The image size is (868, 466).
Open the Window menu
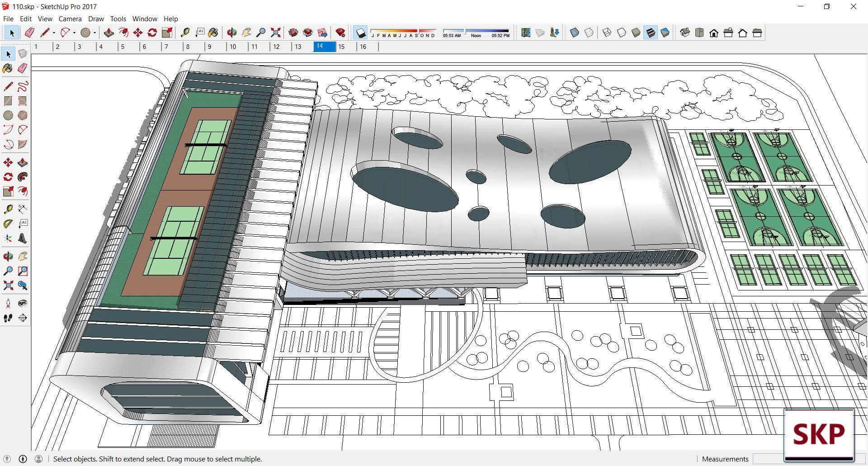point(145,19)
